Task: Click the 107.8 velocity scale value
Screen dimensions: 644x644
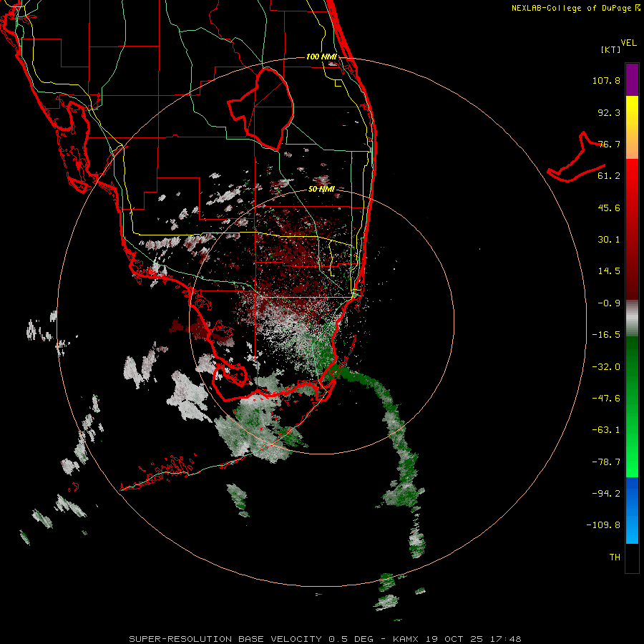Action: click(606, 80)
